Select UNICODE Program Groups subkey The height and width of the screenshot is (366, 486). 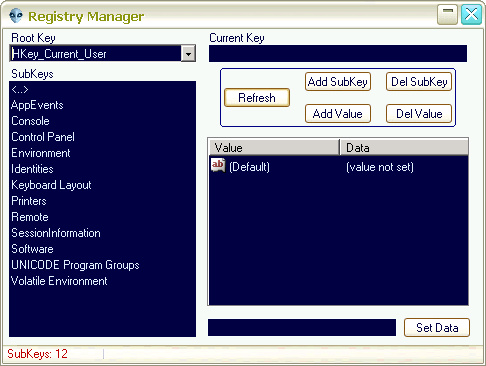pos(102,265)
